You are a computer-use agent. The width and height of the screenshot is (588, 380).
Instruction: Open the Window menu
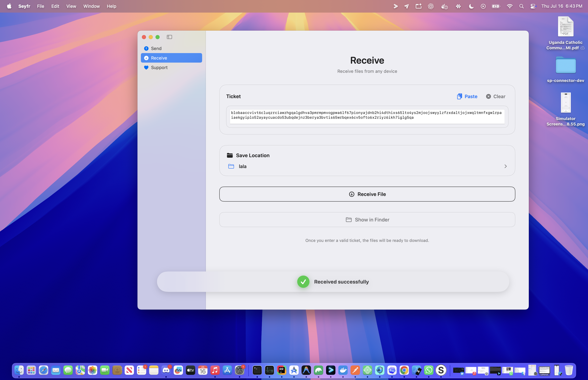click(91, 6)
